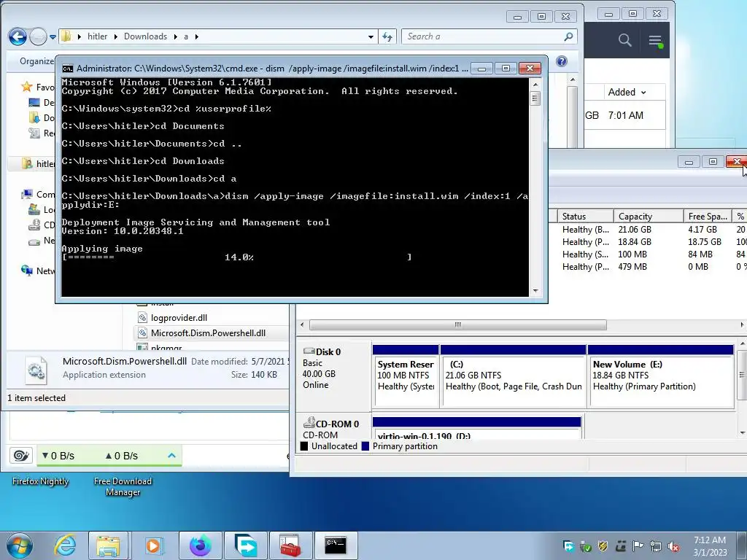
Task: Click the cmd window scrollbar down arrow
Action: click(x=535, y=290)
